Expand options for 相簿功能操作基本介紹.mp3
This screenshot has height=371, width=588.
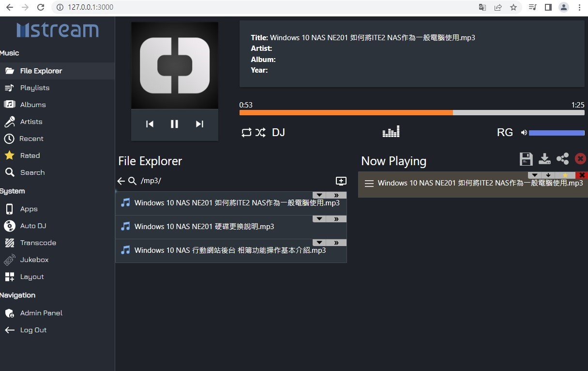click(319, 242)
